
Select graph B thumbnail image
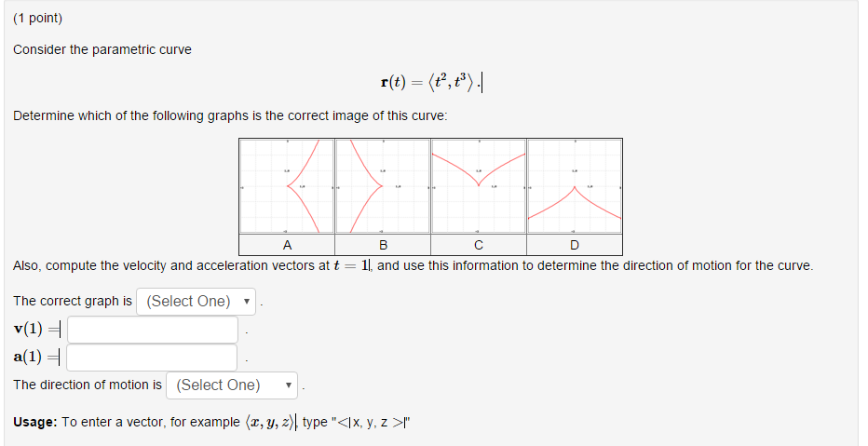382,186
